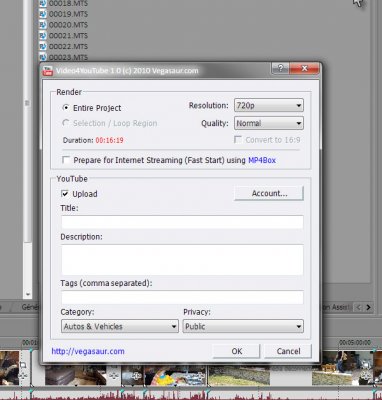Image resolution: width=382 pixels, height=400 pixels.
Task: Click left arrow of tab scroller
Action: [x=358, y=307]
